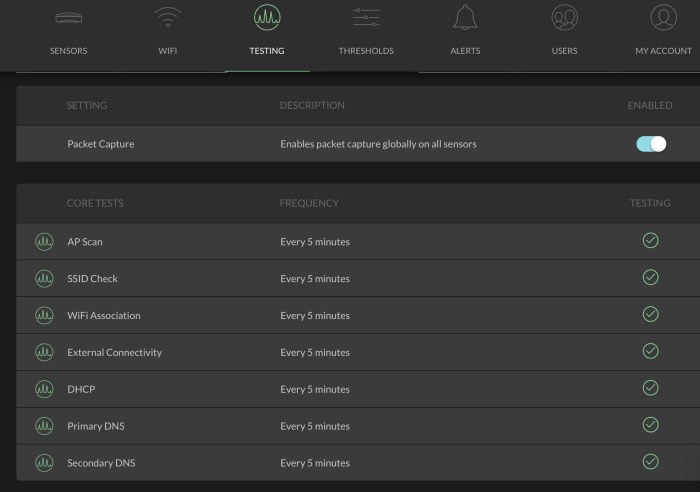This screenshot has height=492, width=700.
Task: Click the AP Scan test icon
Action: (44, 242)
